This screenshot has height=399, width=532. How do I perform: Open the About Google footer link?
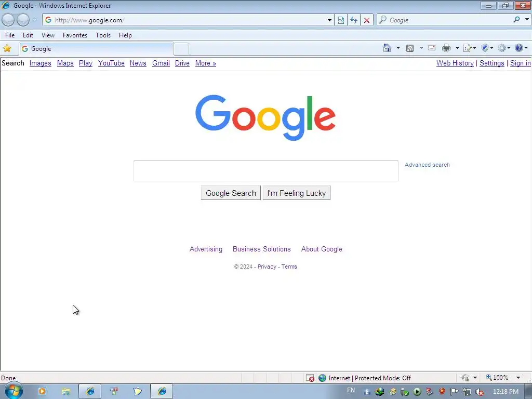point(322,249)
